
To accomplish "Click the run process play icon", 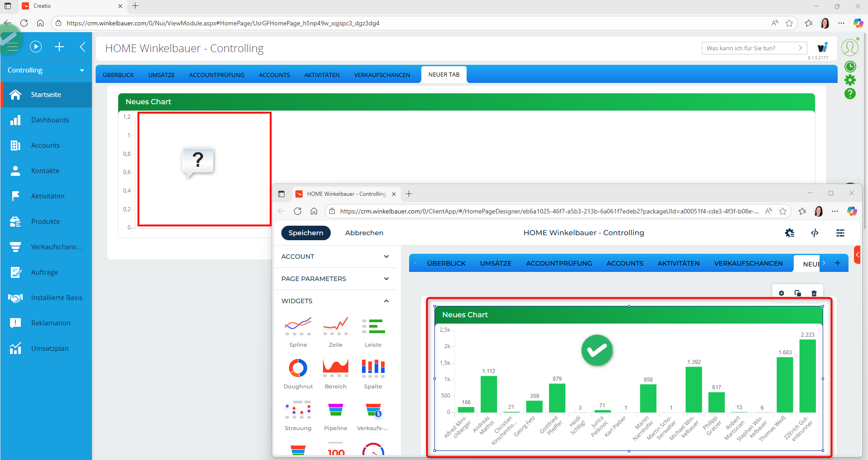I will 36,47.
